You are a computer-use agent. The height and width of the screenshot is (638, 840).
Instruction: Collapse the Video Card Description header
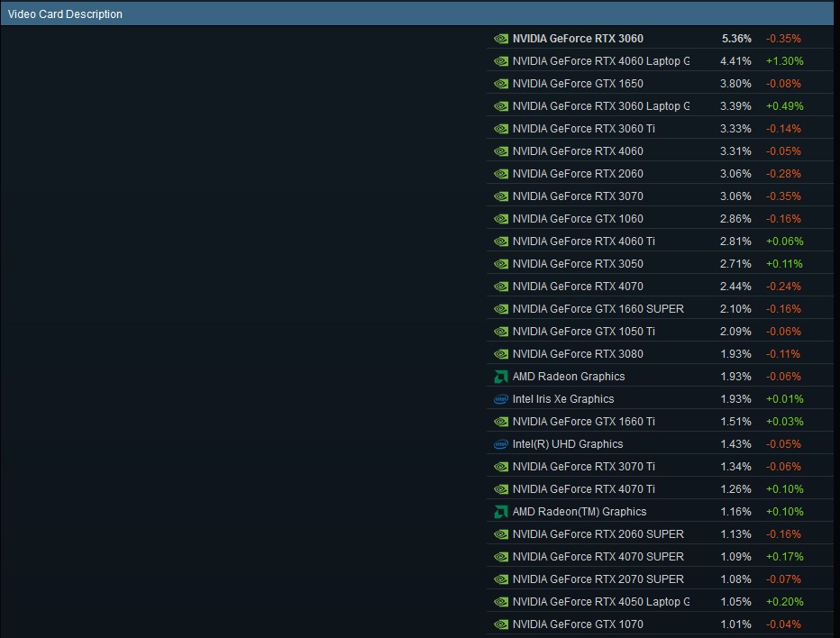point(416,14)
